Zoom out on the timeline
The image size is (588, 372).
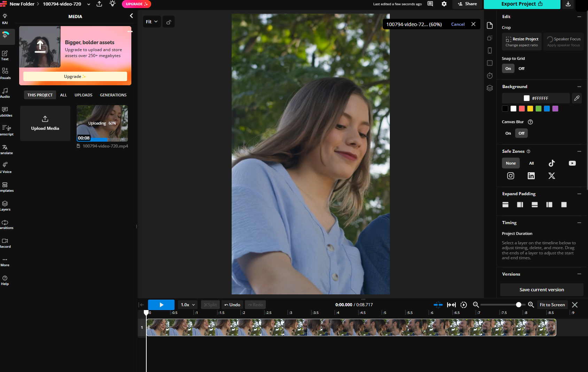pyautogui.click(x=476, y=305)
